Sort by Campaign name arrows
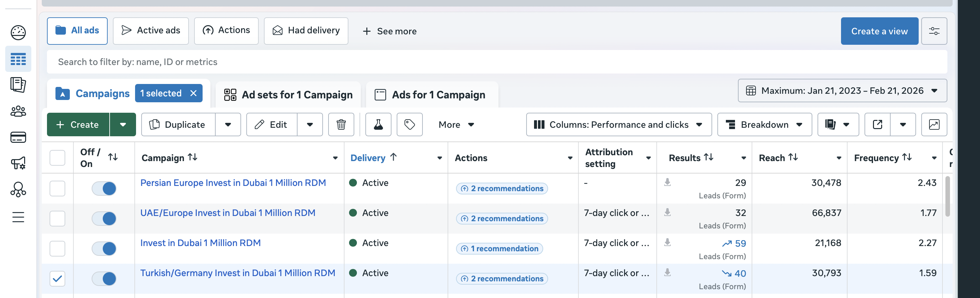This screenshot has height=298, width=980. point(192,157)
